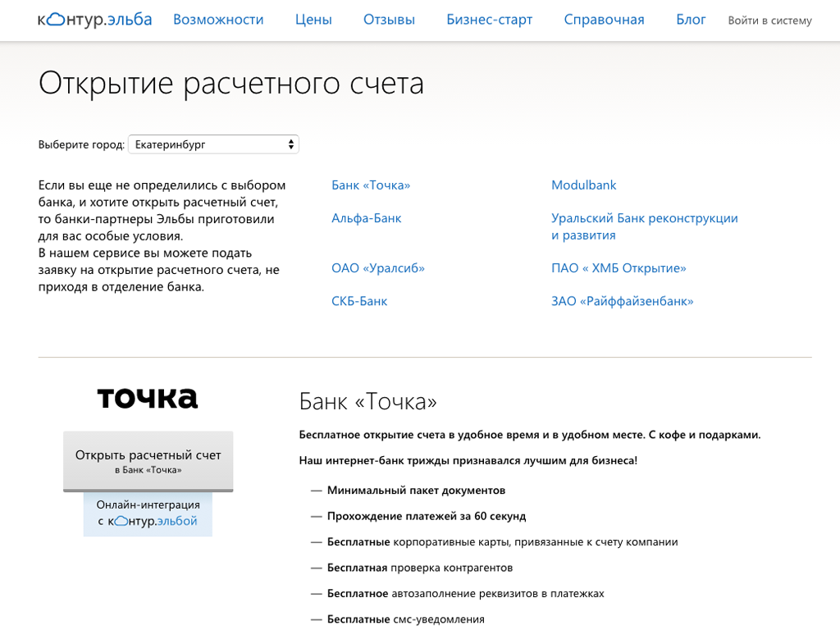Click the Выберите город label

81,144
